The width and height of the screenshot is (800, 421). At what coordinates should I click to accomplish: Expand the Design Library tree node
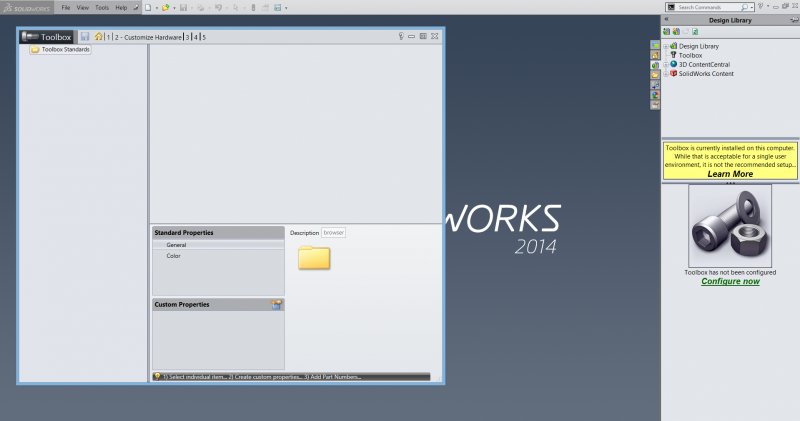[x=666, y=46]
